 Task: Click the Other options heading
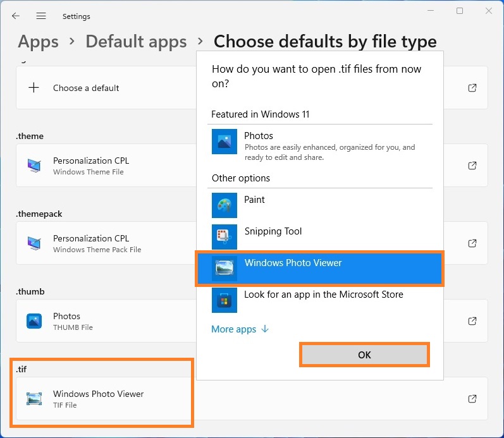(241, 178)
